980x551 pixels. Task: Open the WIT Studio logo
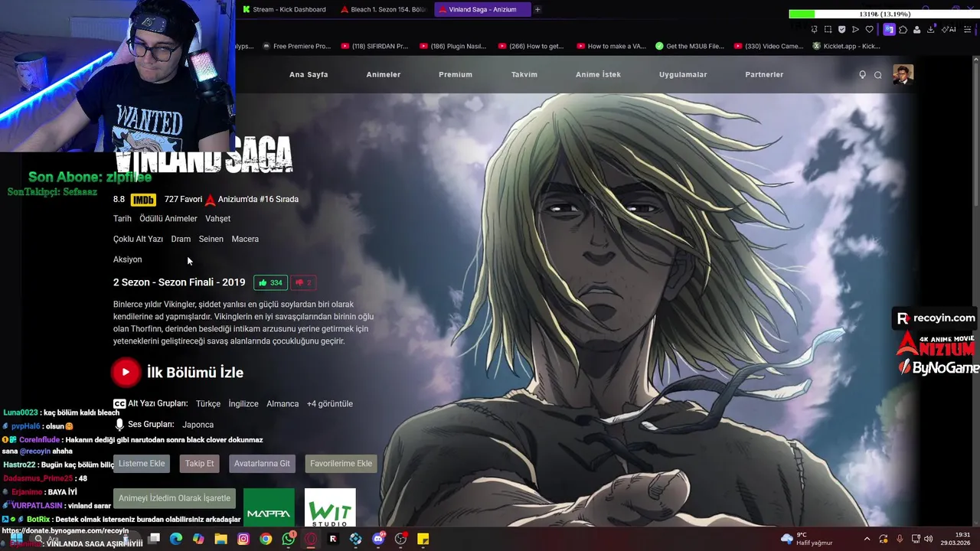[x=330, y=507]
